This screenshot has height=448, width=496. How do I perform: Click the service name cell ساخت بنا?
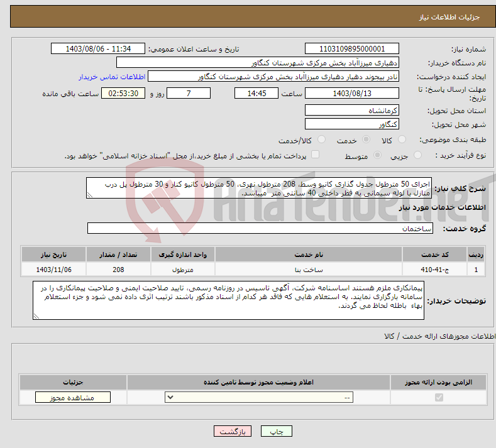[309, 270]
